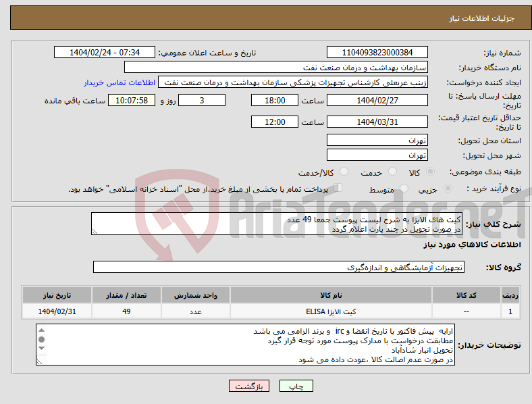Click the remaining time field 10:07:58

(x=132, y=100)
